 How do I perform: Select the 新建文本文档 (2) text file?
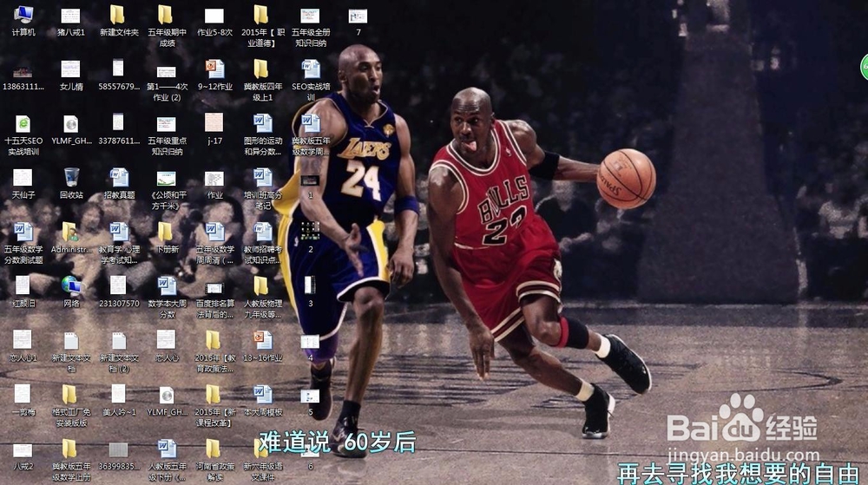click(x=118, y=340)
